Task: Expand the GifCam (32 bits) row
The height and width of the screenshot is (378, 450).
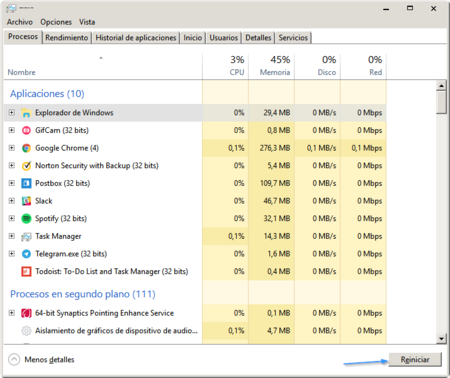Action: tap(12, 130)
